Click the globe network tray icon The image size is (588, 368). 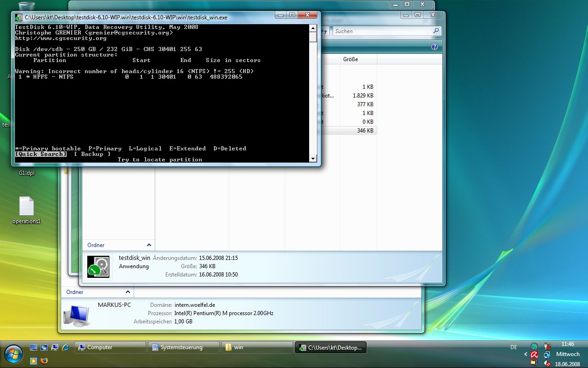tap(534, 346)
